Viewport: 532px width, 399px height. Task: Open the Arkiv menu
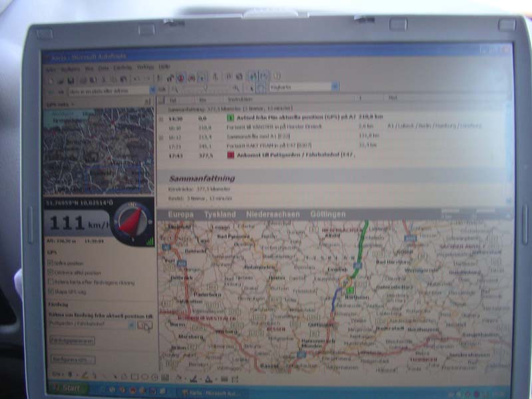click(51, 70)
